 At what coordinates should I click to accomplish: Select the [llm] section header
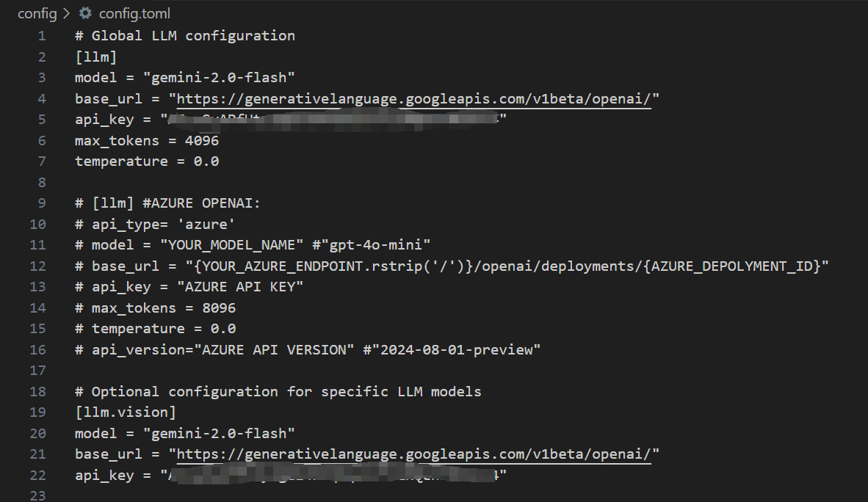[95, 56]
